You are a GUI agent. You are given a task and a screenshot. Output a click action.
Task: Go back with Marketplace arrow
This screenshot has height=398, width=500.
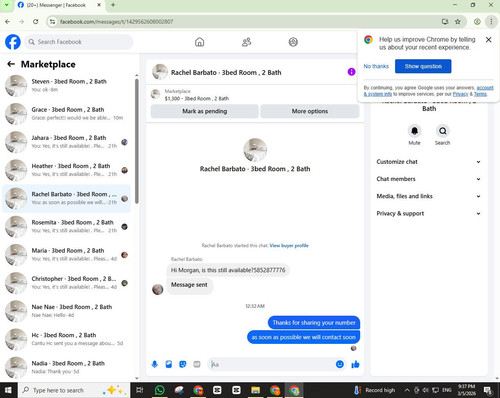click(11, 64)
